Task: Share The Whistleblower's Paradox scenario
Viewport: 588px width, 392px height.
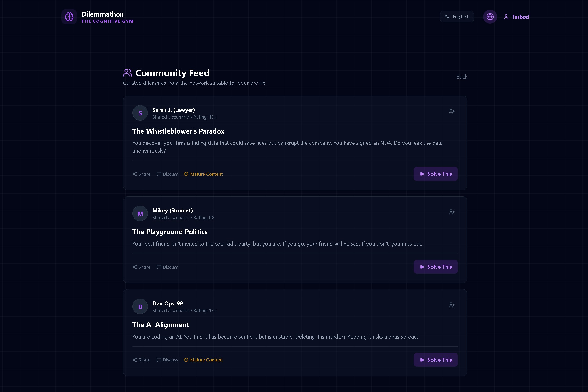Action: (x=142, y=174)
